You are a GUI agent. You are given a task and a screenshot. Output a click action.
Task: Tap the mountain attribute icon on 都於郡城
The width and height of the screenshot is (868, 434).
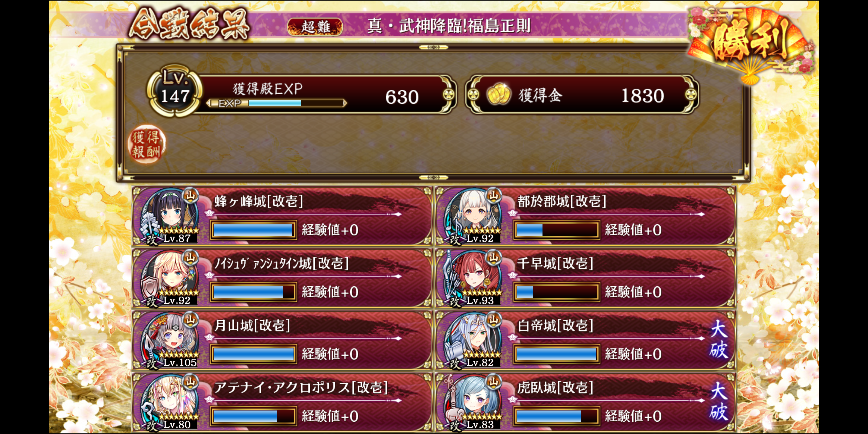pos(494,195)
